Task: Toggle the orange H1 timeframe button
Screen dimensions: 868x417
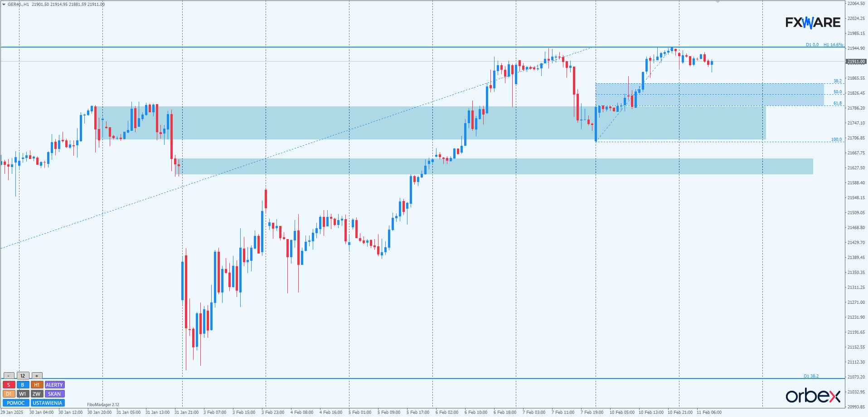Action: [x=37, y=385]
